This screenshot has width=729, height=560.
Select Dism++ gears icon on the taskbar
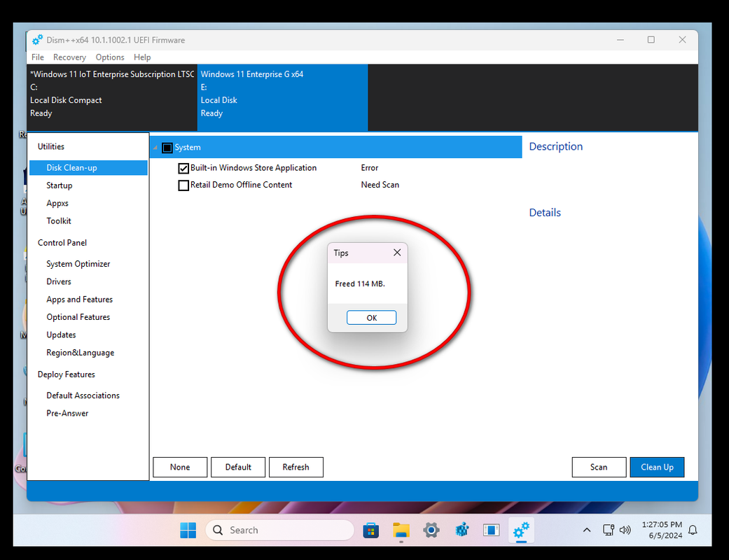coord(521,531)
